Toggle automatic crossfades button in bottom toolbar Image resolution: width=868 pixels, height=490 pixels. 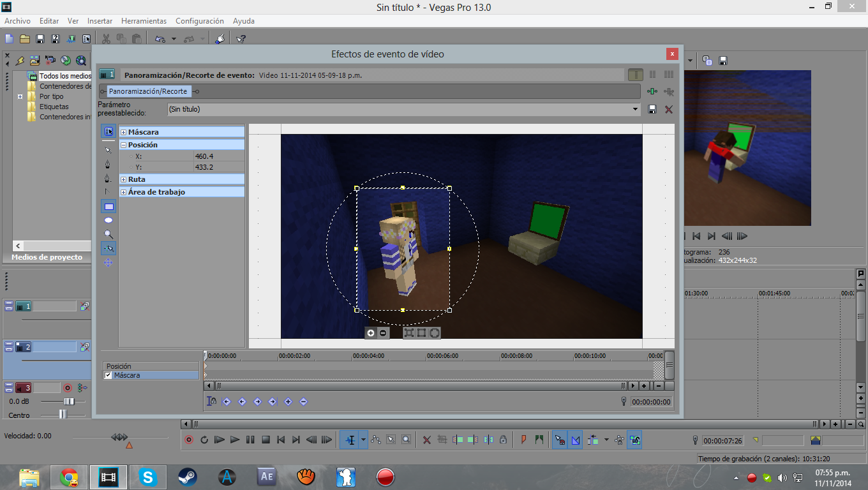576,440
